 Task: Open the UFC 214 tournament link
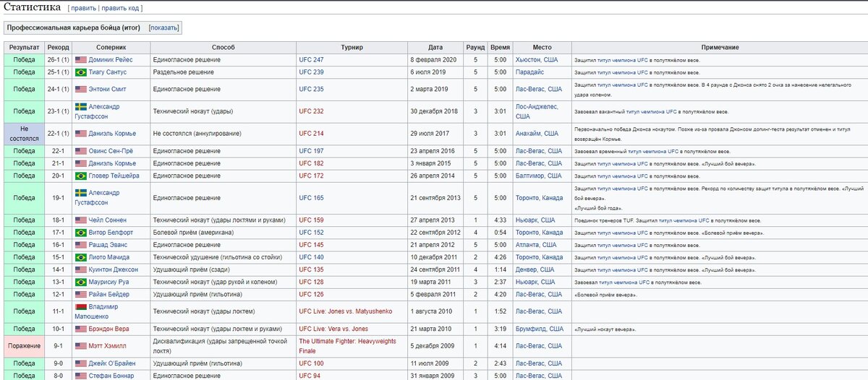point(312,134)
